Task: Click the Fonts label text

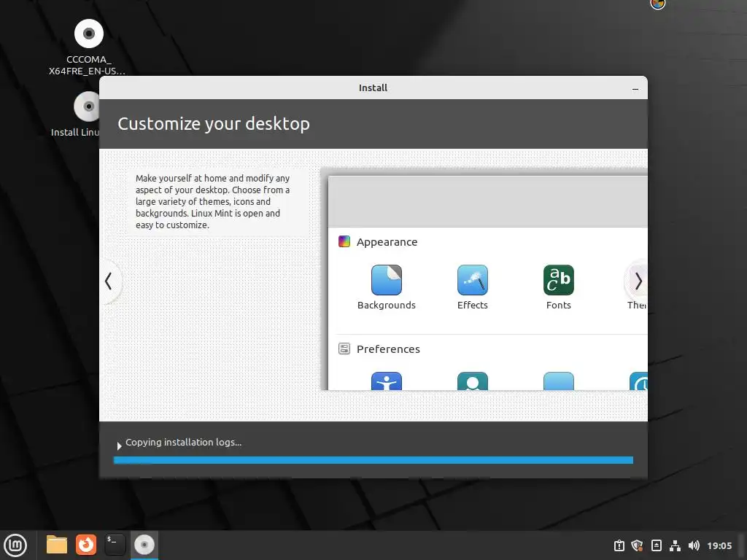Action: (x=558, y=306)
